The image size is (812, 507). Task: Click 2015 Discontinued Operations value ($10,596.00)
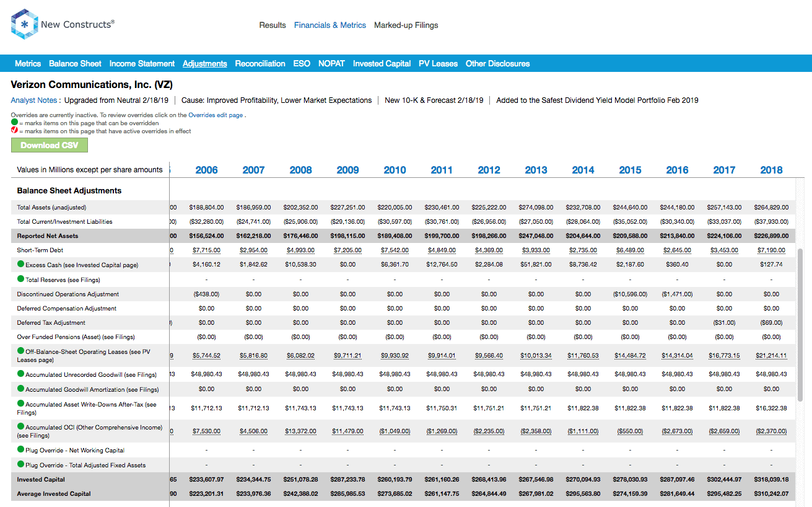pos(630,294)
